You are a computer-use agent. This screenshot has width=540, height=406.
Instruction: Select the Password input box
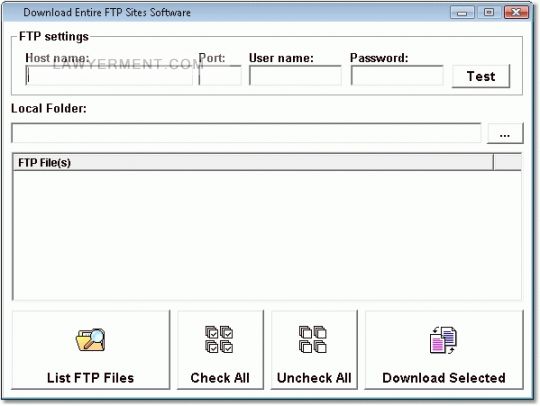coord(397,75)
